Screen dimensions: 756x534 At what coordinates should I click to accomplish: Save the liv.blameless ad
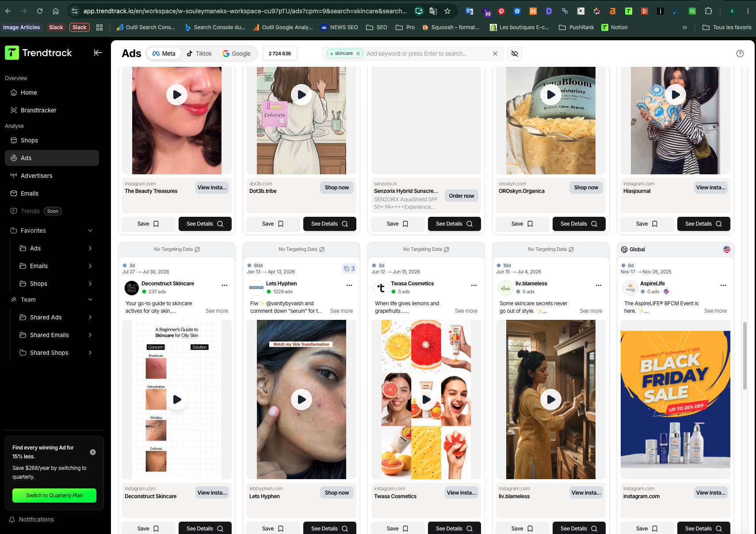click(x=522, y=529)
